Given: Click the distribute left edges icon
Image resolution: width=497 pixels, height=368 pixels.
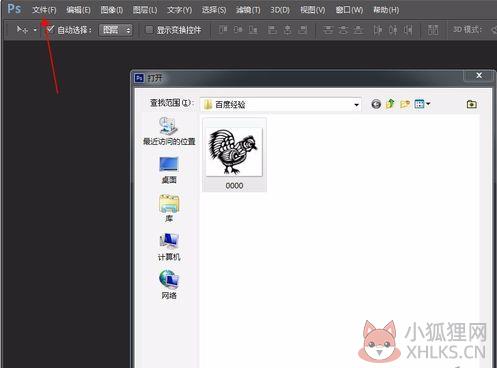Looking at the screenshot, I should pyautogui.click(x=378, y=30).
